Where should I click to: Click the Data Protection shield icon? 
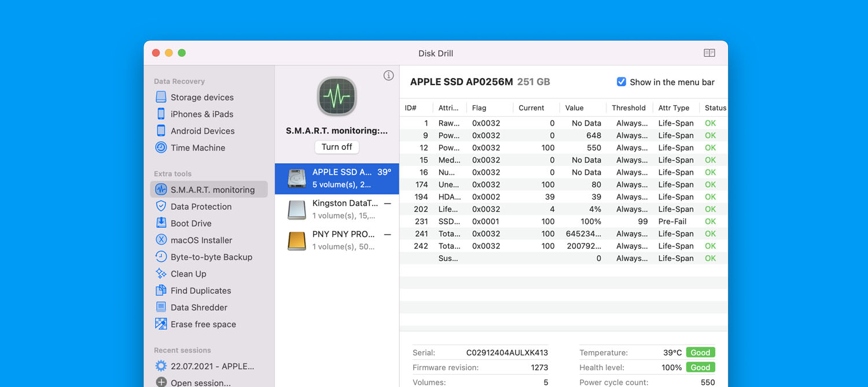[x=161, y=207]
